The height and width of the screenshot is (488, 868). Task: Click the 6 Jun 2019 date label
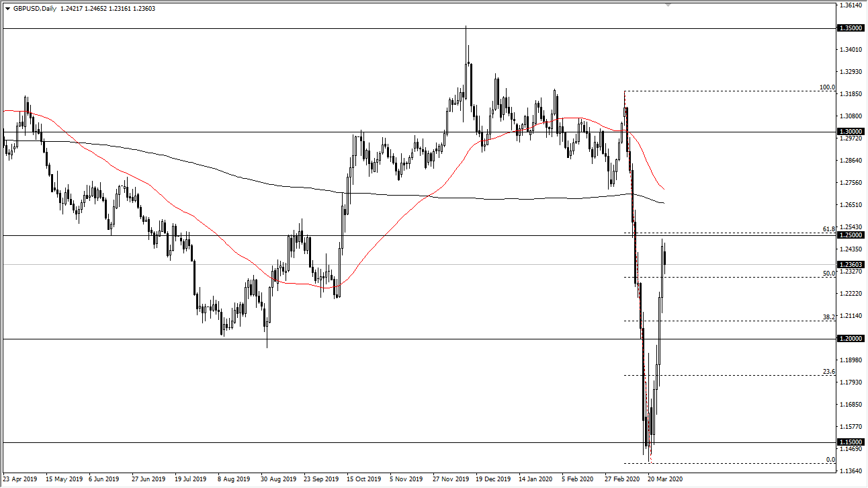tap(104, 480)
